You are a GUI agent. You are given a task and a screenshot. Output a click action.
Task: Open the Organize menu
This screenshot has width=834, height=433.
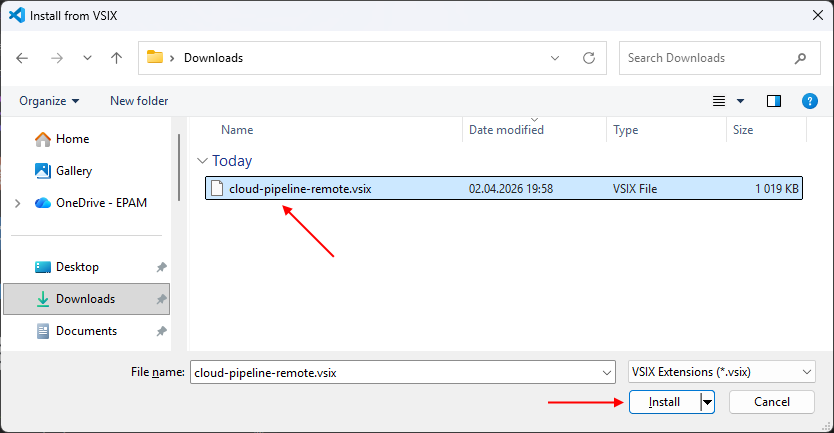pos(49,101)
